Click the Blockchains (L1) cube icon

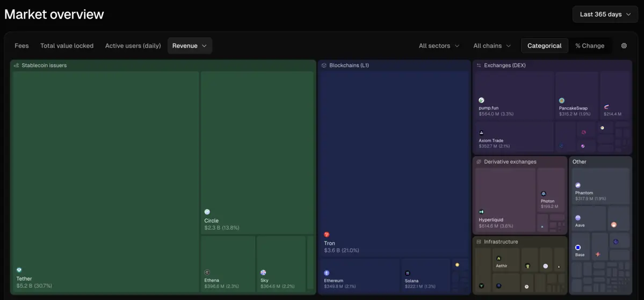coord(324,65)
